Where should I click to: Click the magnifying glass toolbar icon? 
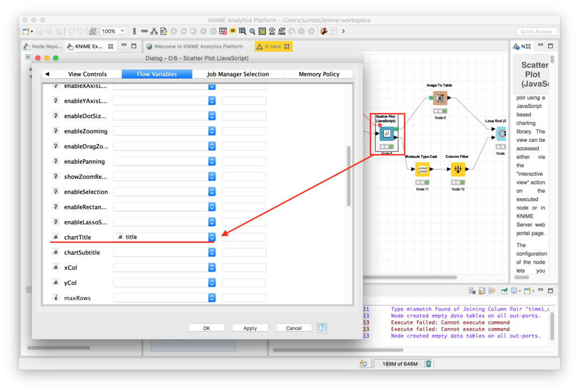[253, 32]
